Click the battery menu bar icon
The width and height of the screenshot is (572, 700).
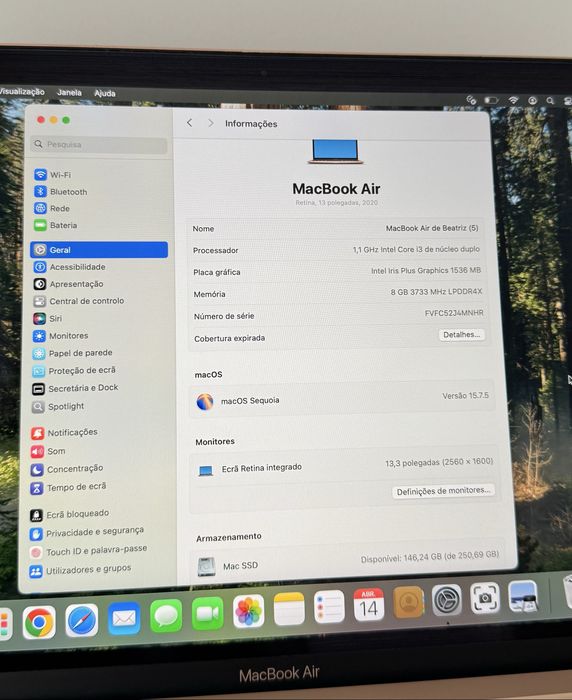tap(491, 100)
